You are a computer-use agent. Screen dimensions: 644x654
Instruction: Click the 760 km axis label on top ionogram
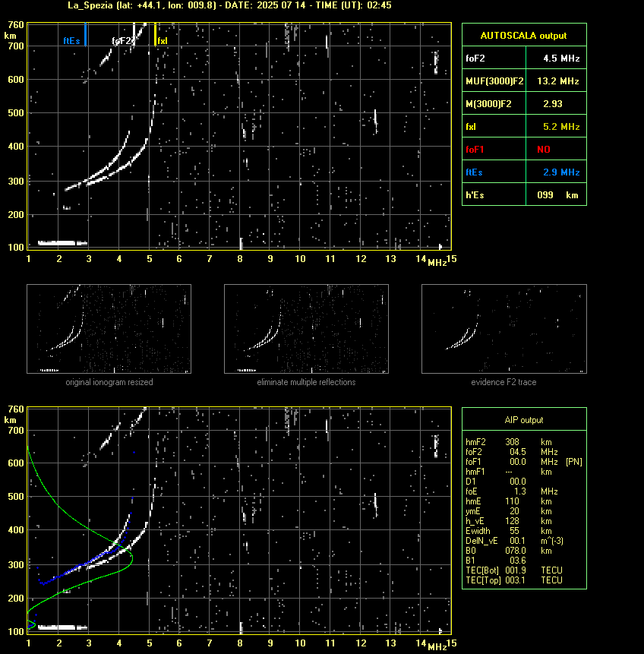[x=16, y=25]
